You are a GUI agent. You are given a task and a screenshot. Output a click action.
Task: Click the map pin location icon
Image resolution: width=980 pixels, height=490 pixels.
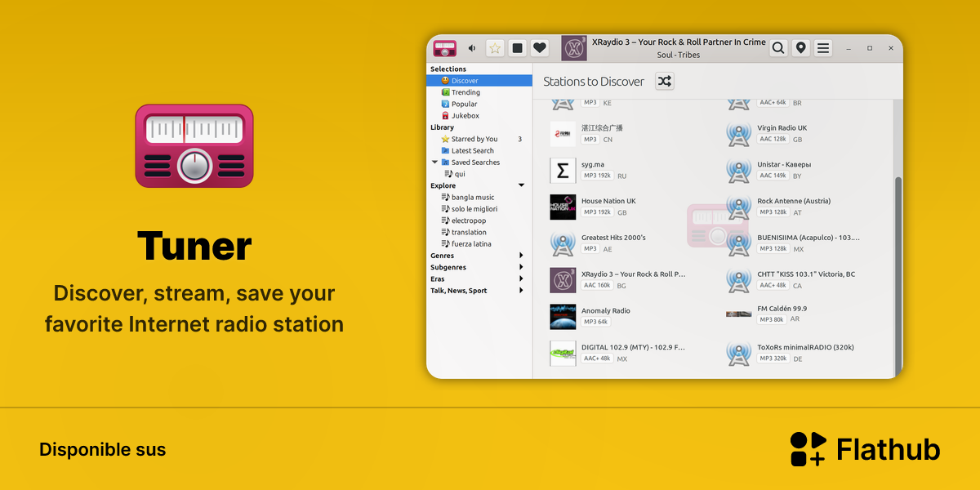(801, 48)
